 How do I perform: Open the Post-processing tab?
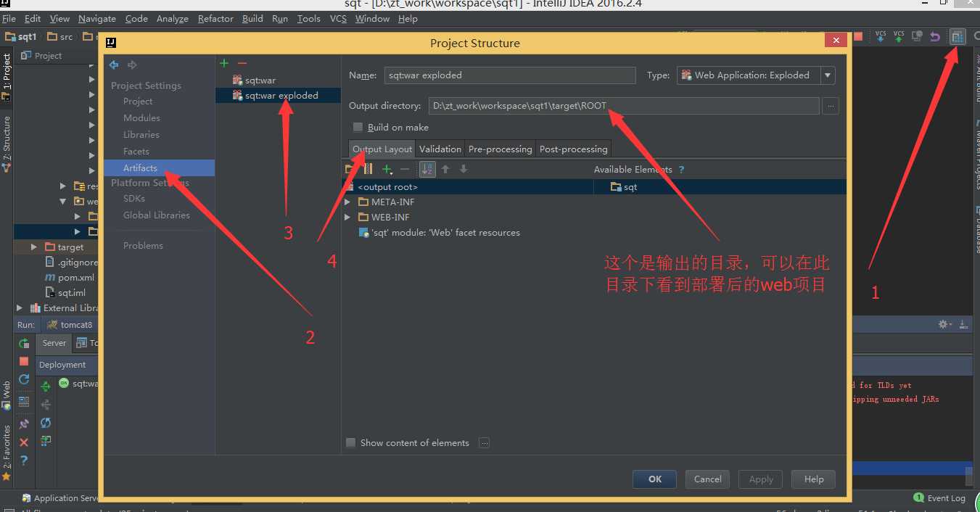pos(574,149)
